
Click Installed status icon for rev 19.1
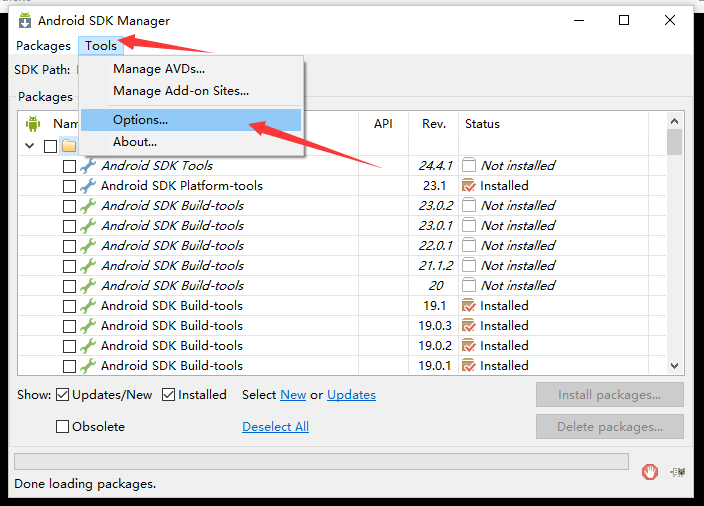(x=469, y=305)
